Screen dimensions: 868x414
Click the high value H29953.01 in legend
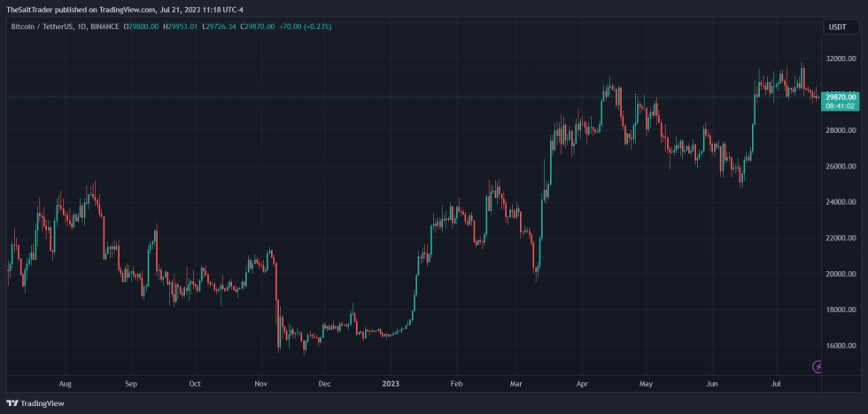[x=181, y=26]
